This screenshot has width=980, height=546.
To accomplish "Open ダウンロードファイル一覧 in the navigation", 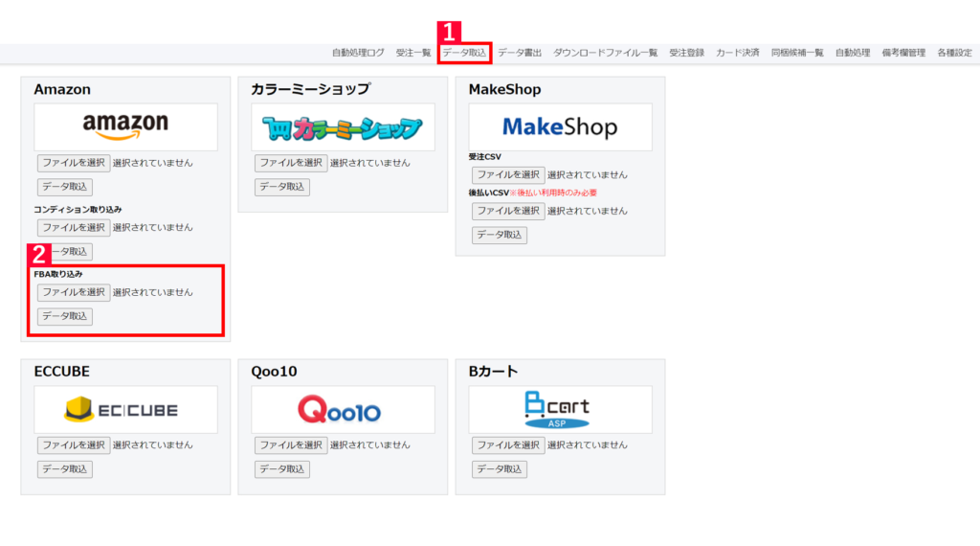I will [x=605, y=53].
